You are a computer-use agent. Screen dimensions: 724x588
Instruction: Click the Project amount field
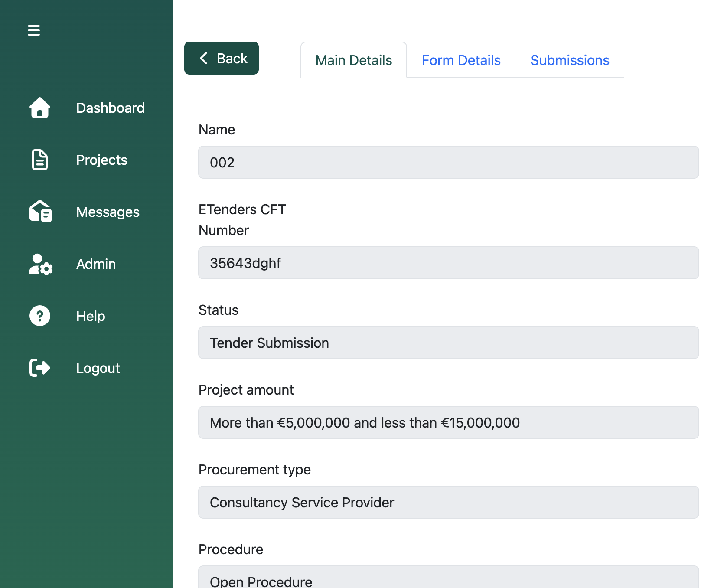point(449,422)
